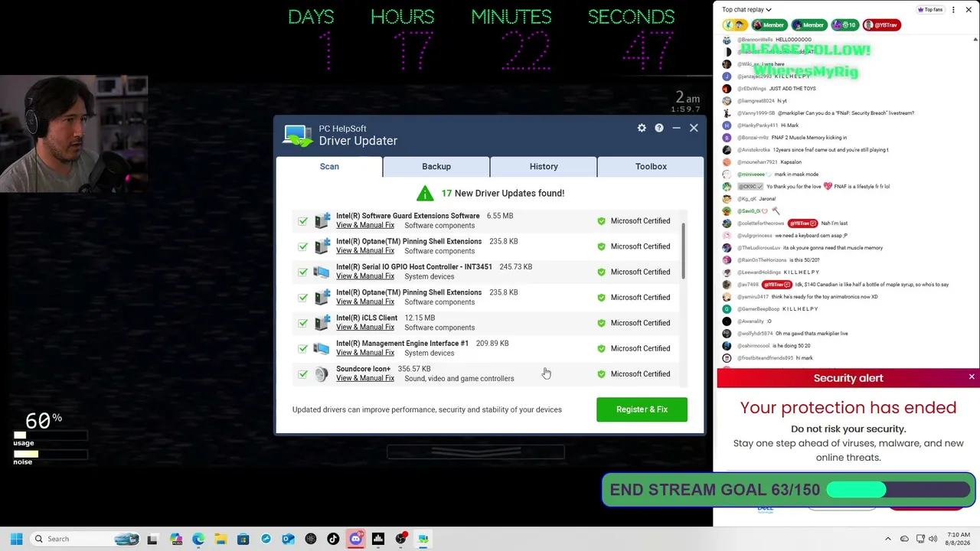980x551 pixels.
Task: Click the Intel iCLS Client driver icon
Action: coord(322,323)
